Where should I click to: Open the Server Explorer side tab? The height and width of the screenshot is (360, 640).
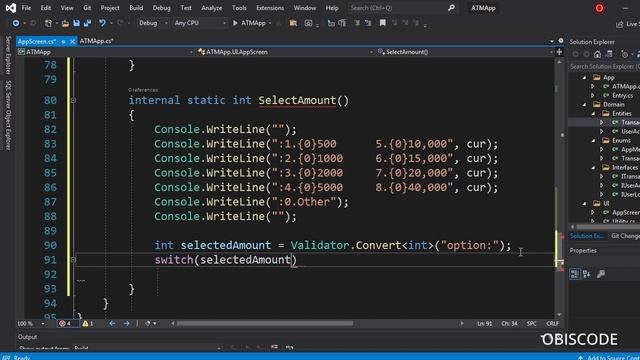[8, 55]
